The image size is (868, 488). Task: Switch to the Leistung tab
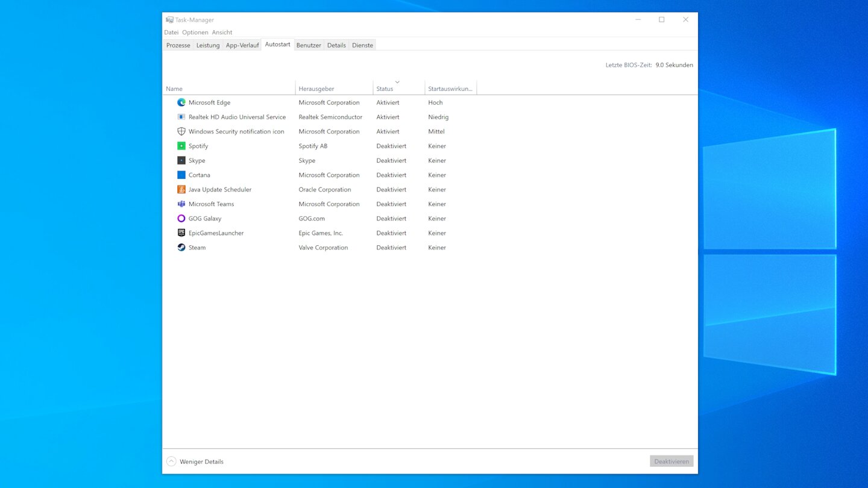(208, 45)
